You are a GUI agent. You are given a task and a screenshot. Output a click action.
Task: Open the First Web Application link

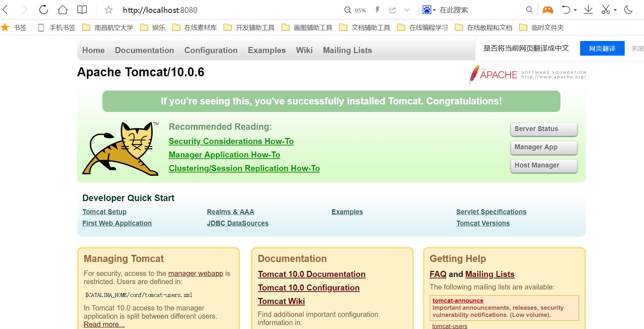[x=117, y=223]
